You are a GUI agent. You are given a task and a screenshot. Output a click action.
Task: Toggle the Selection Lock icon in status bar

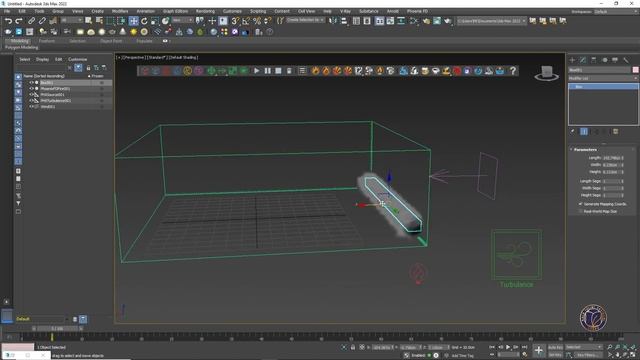pos(353,347)
